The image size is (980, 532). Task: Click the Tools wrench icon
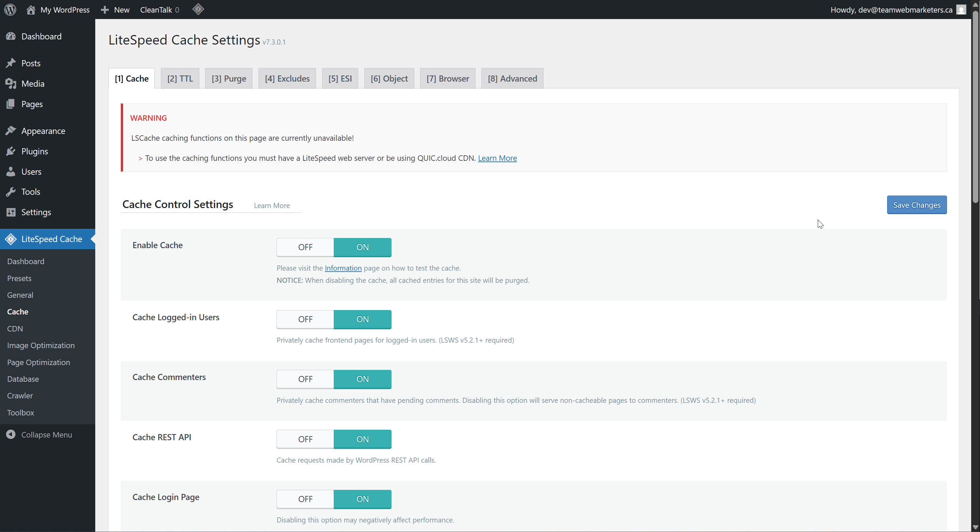pos(11,192)
